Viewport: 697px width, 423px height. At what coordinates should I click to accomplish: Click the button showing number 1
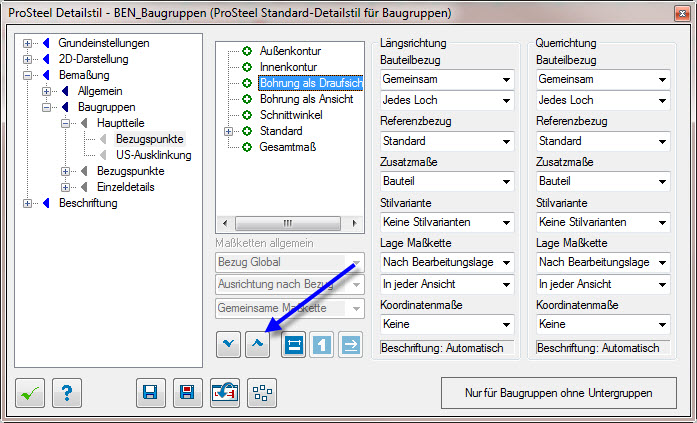click(x=322, y=344)
